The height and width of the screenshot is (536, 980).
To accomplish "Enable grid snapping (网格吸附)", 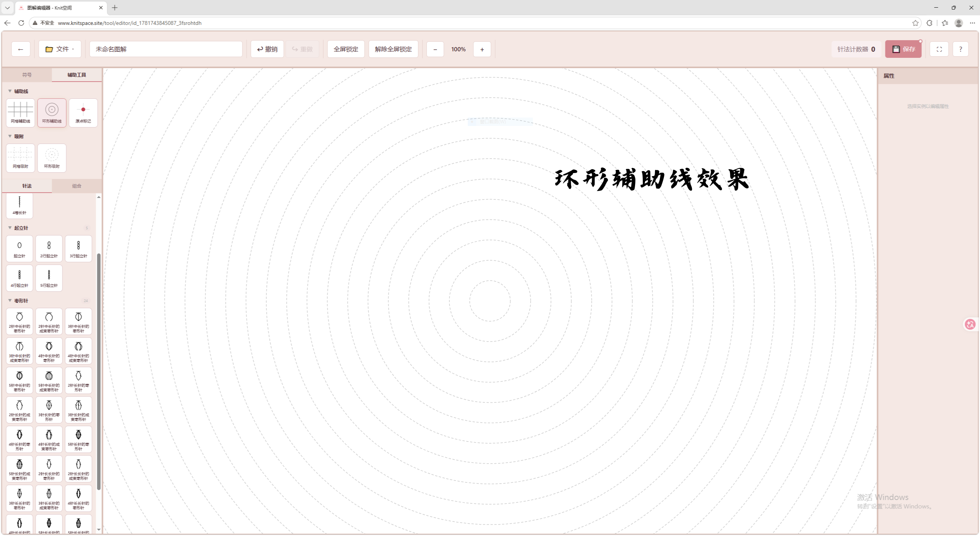I will 20,158.
